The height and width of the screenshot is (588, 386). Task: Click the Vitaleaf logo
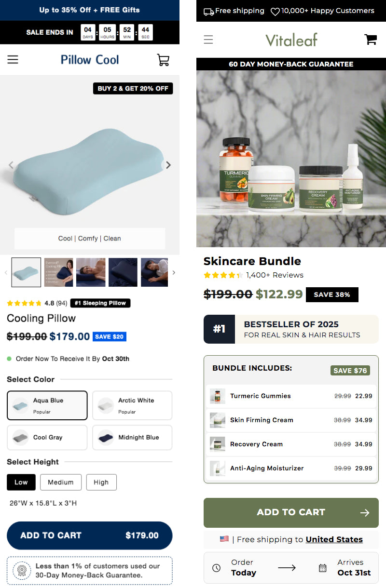point(291,40)
